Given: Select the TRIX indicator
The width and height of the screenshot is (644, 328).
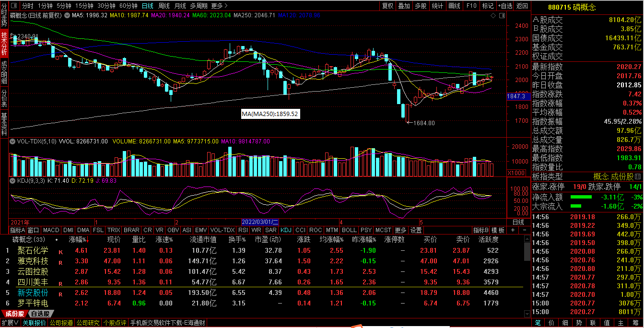Looking at the screenshot, I should [114, 230].
